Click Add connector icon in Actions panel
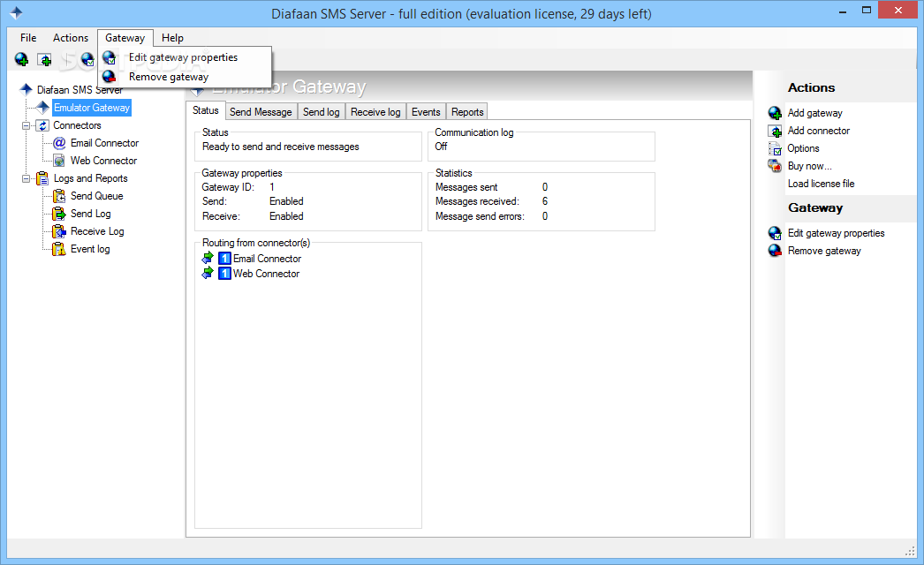The height and width of the screenshot is (565, 924). pyautogui.click(x=775, y=131)
